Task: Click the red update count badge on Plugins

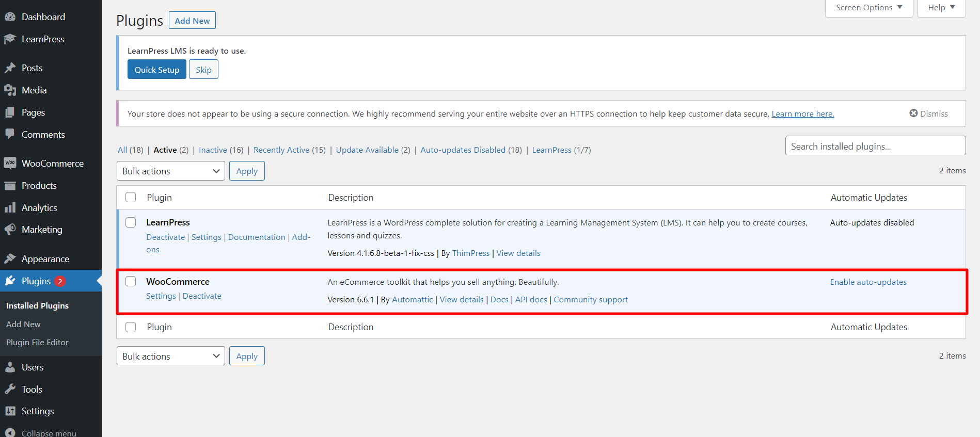Action: pyautogui.click(x=60, y=281)
